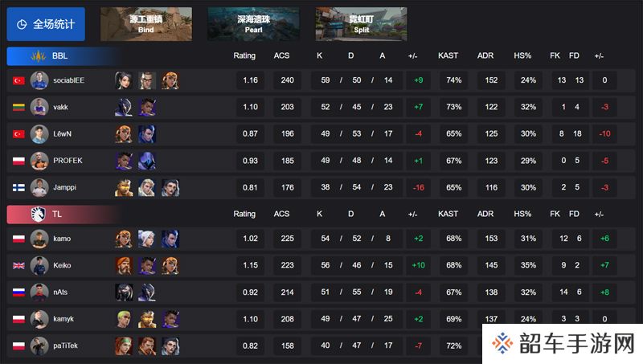Open the 全场统计 overall stats tab
Screen dimensions: 643x364
coord(46,24)
